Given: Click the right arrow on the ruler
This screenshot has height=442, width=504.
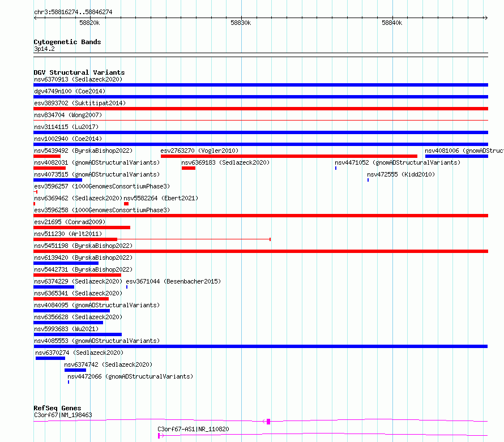Looking at the screenshot, I should click(x=486, y=18).
